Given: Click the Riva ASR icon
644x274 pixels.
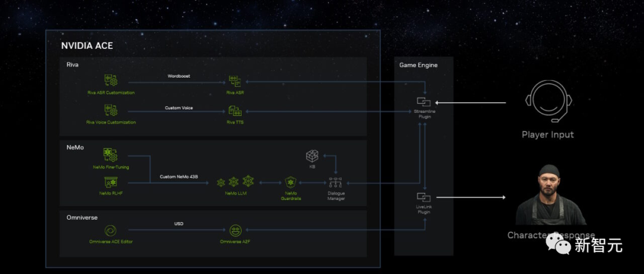Looking at the screenshot, I should 235,81.
